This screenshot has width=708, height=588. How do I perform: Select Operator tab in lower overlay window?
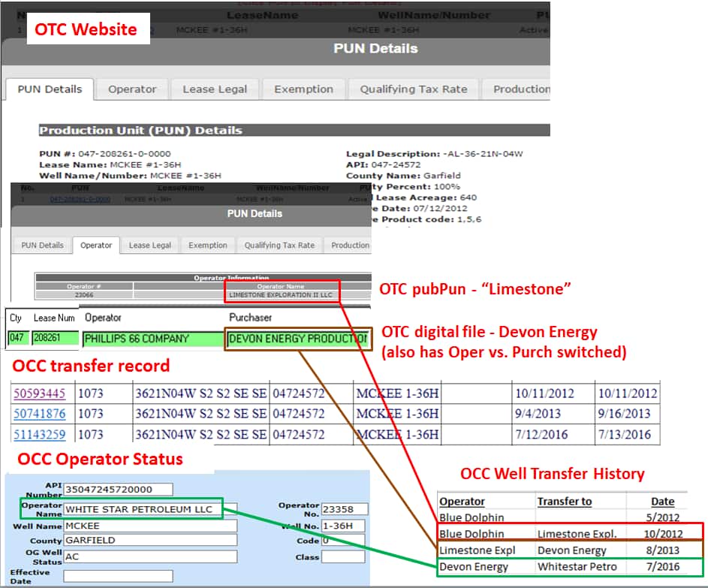(x=96, y=246)
